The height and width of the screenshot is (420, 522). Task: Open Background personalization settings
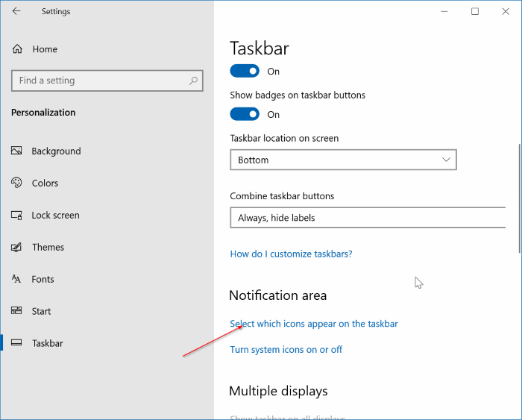(56, 151)
